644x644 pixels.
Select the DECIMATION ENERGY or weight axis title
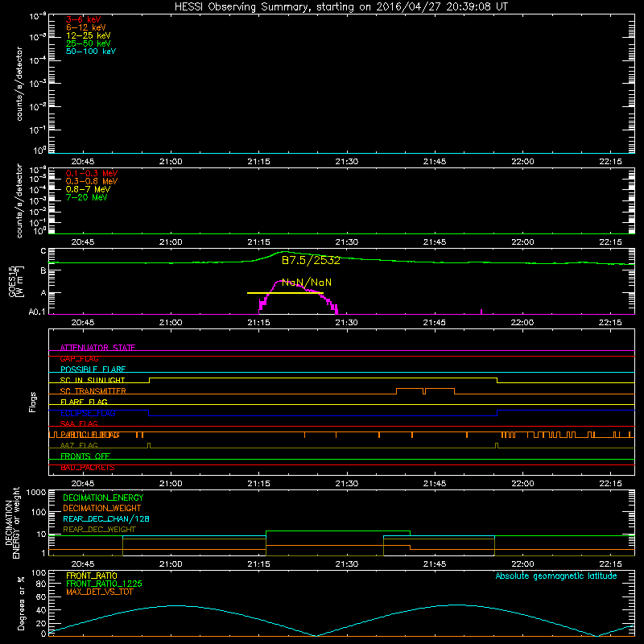click(x=12, y=522)
